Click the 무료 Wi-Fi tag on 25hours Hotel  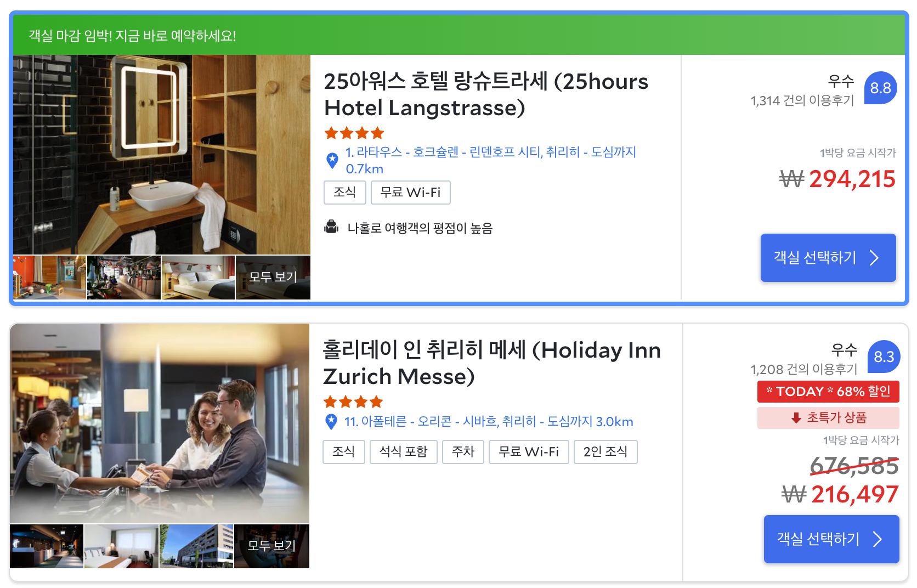(411, 193)
